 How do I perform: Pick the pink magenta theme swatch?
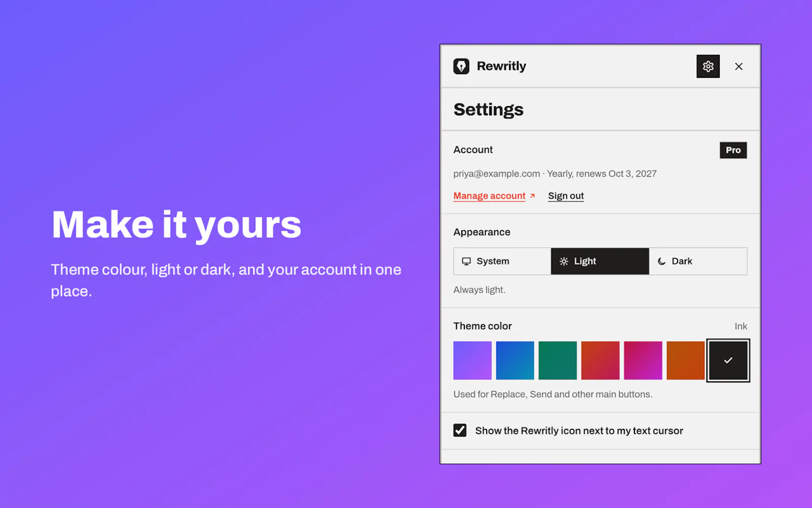[643, 360]
